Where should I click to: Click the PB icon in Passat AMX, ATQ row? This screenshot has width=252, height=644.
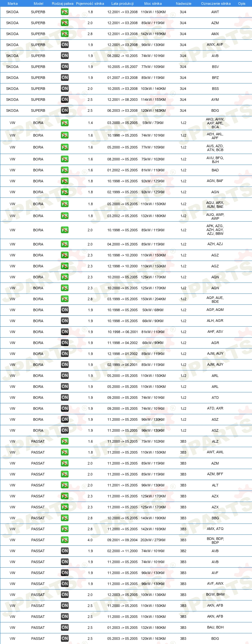pos(65,529)
